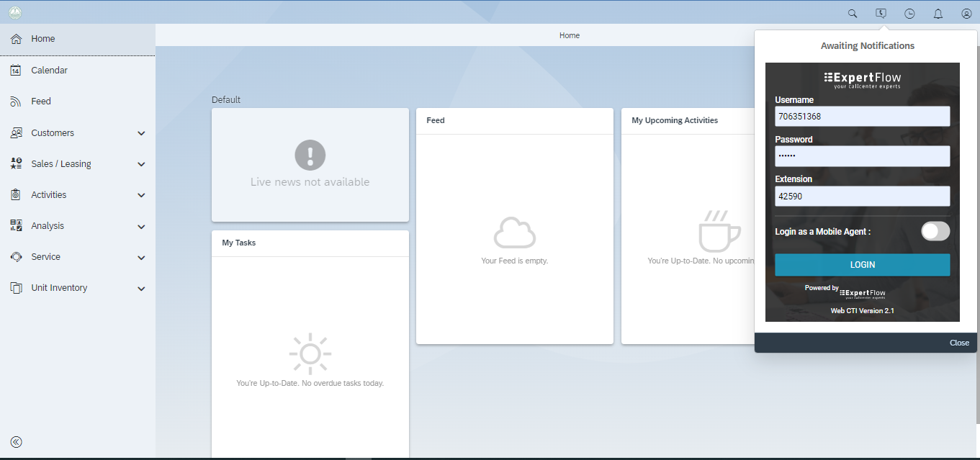Click Close on the notifications panel

point(959,343)
